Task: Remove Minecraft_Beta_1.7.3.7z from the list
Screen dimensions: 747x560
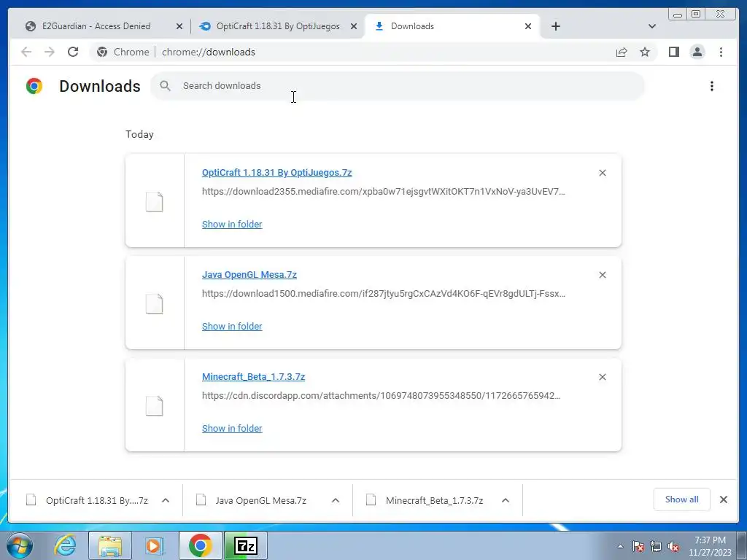Action: 602,377
